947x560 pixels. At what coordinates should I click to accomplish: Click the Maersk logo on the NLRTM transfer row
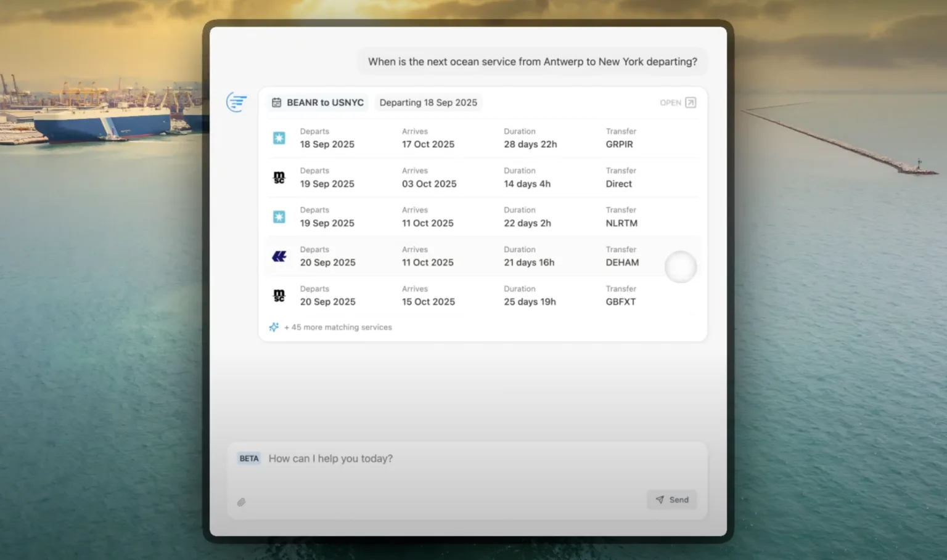click(x=279, y=217)
